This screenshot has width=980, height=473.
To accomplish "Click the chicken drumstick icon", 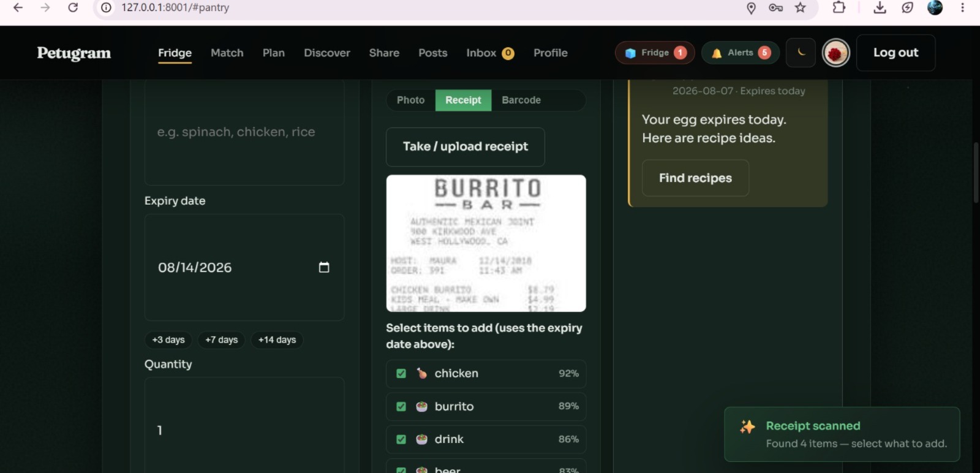I will pyautogui.click(x=421, y=374).
